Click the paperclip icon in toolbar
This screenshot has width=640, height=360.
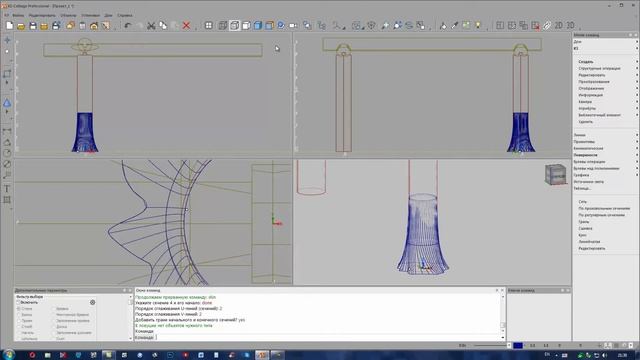click(547, 26)
